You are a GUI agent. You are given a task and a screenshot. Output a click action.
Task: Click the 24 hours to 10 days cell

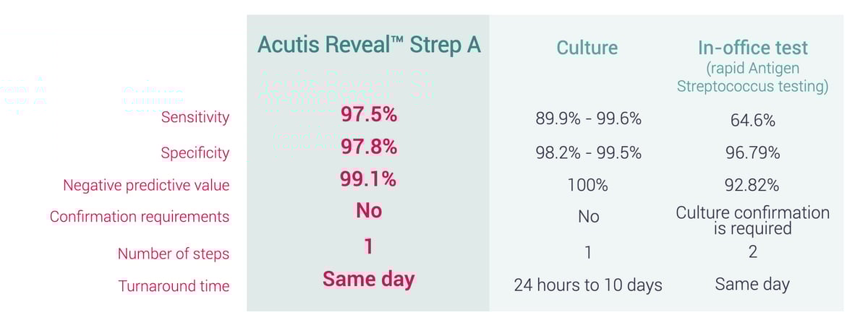pyautogui.click(x=588, y=285)
